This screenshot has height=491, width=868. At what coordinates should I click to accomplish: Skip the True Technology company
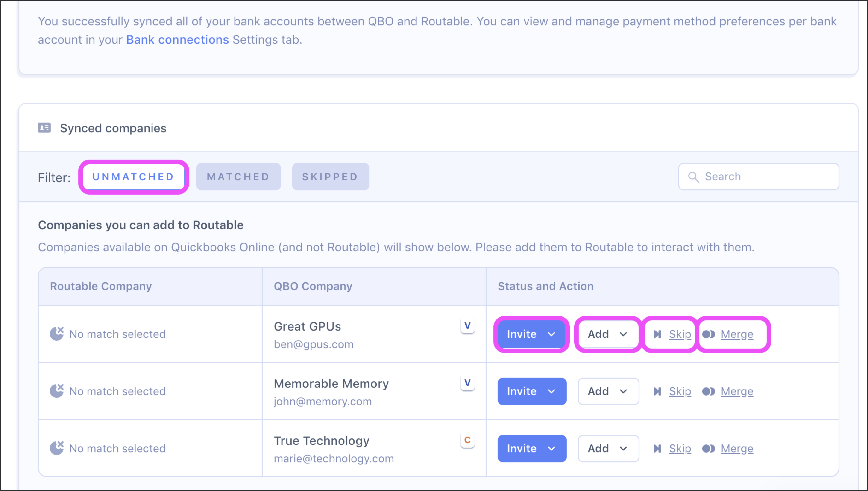coord(680,449)
